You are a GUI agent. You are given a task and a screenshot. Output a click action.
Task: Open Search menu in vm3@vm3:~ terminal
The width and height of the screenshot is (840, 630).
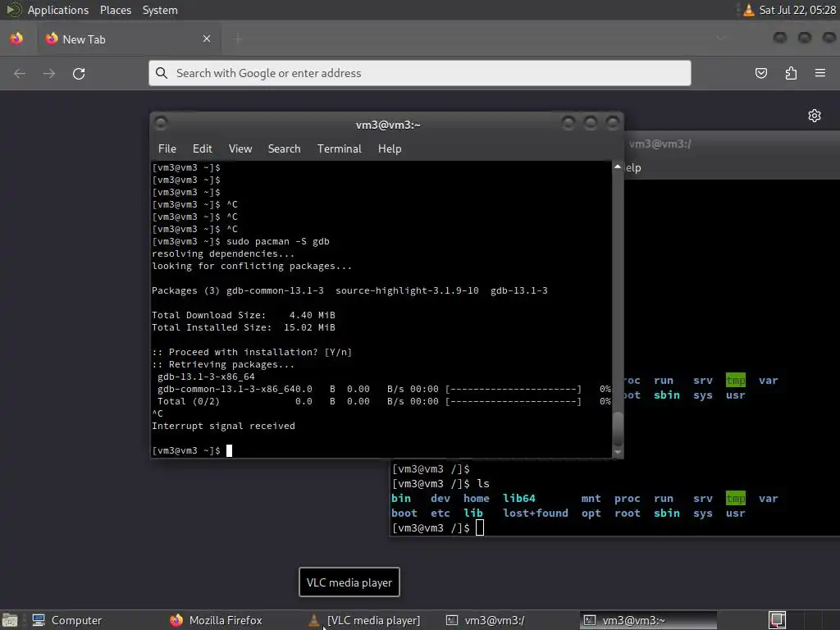[x=284, y=149]
